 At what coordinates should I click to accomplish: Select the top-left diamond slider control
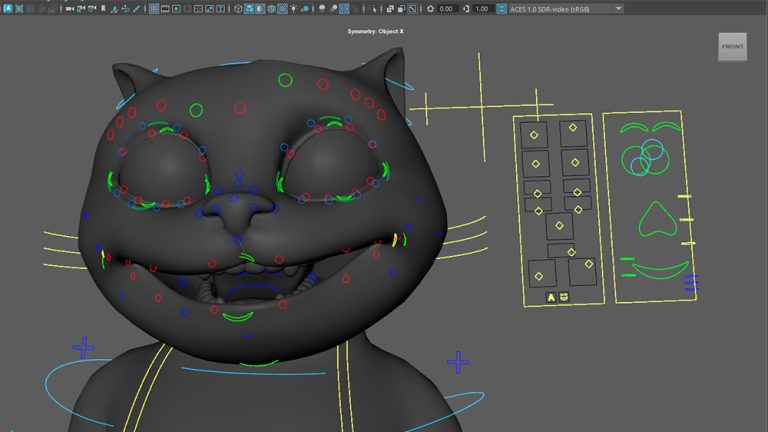tap(534, 135)
